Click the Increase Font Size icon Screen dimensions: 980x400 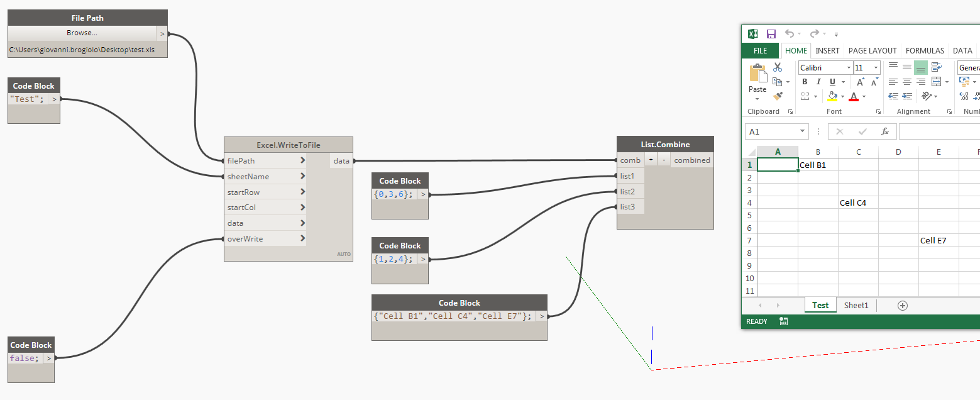[860, 82]
